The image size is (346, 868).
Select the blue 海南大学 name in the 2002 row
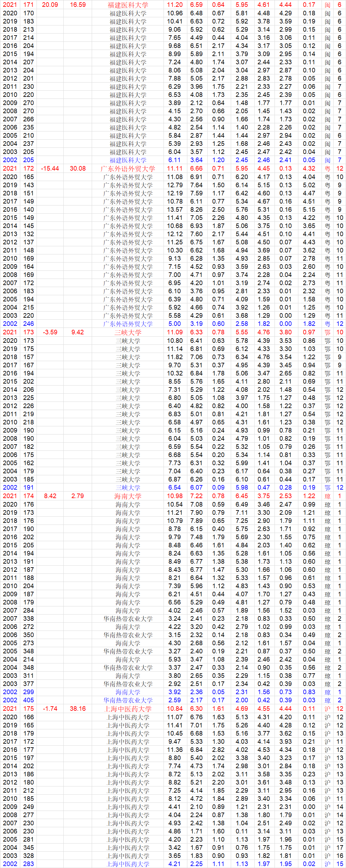point(128,692)
